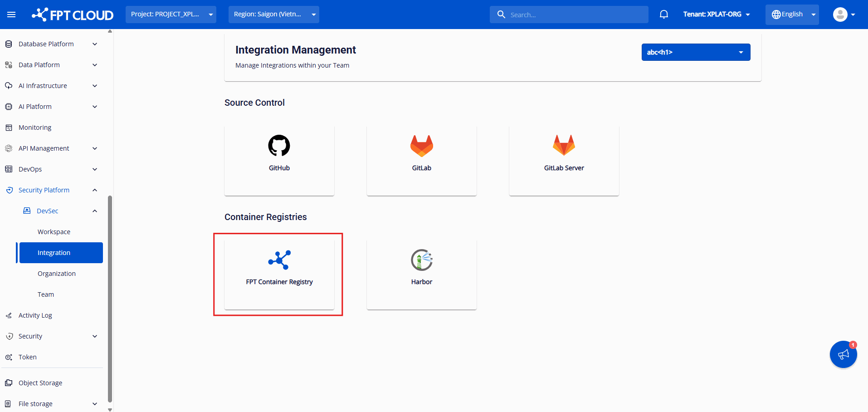Collapse the Security Platform chevron
868x412 pixels.
pos(95,190)
